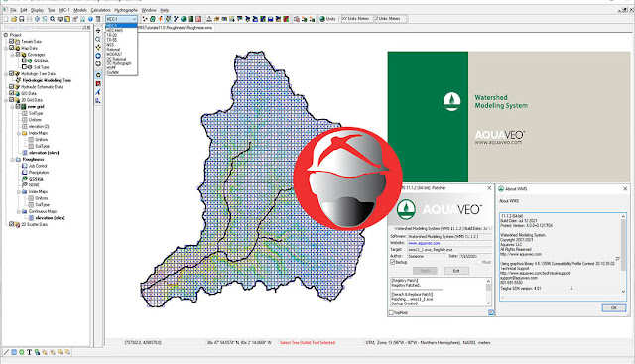The width and height of the screenshot is (635, 364).
Task: Click the Print toolbar icon
Action: 29,19
